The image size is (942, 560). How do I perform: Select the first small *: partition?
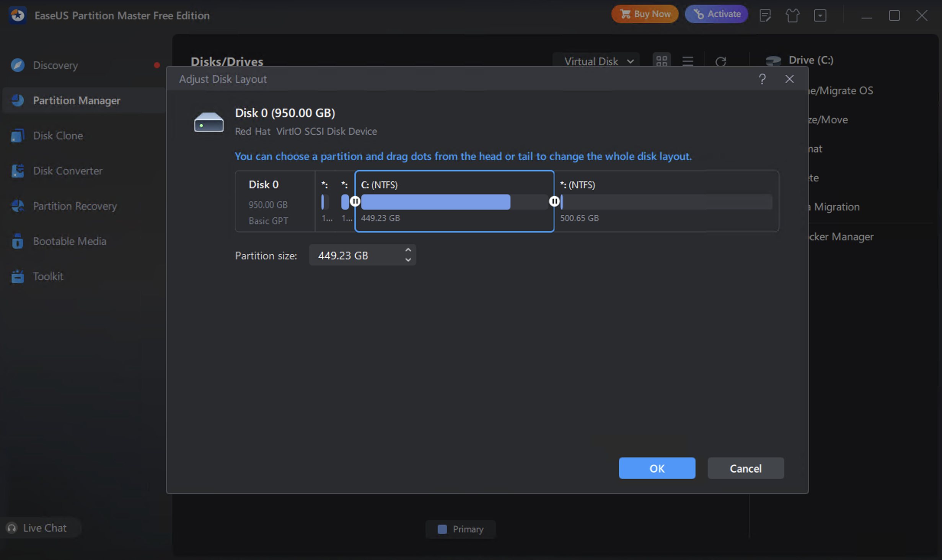[326, 201]
